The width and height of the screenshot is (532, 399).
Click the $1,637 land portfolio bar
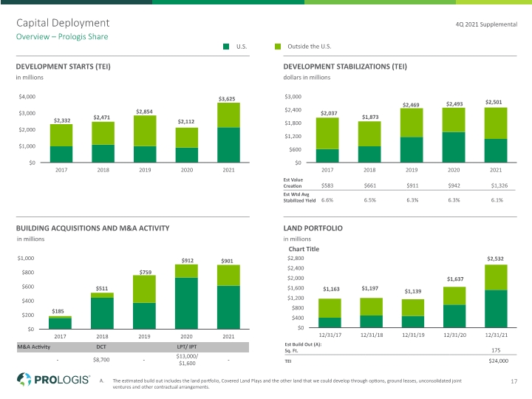[454, 307]
